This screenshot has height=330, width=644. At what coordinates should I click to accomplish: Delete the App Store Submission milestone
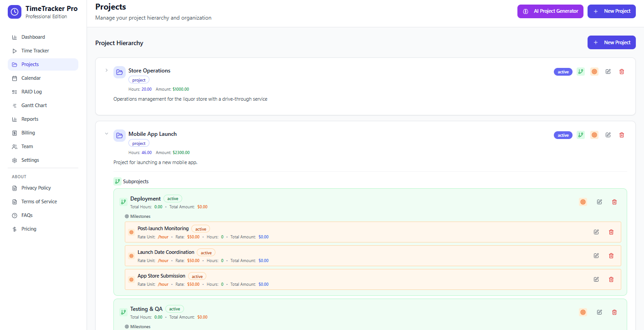[611, 279]
